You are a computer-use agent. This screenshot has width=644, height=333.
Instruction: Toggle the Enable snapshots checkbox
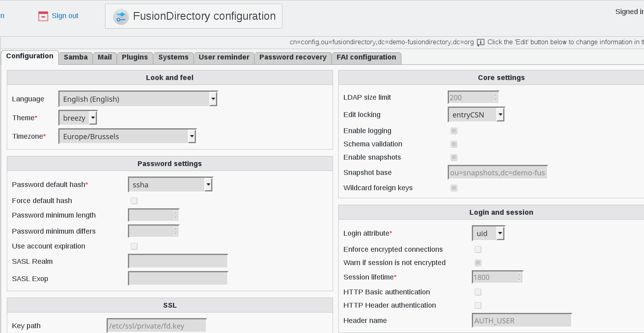[454, 157]
